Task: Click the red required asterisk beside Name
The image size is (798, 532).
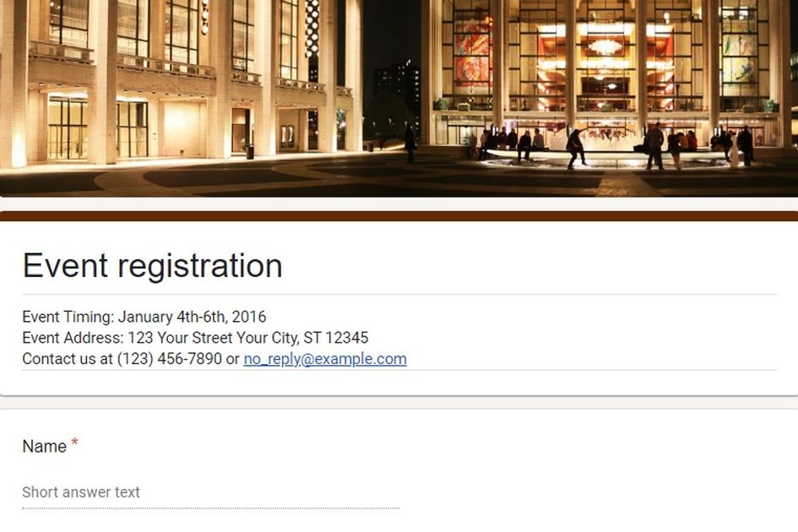Action: [74, 442]
